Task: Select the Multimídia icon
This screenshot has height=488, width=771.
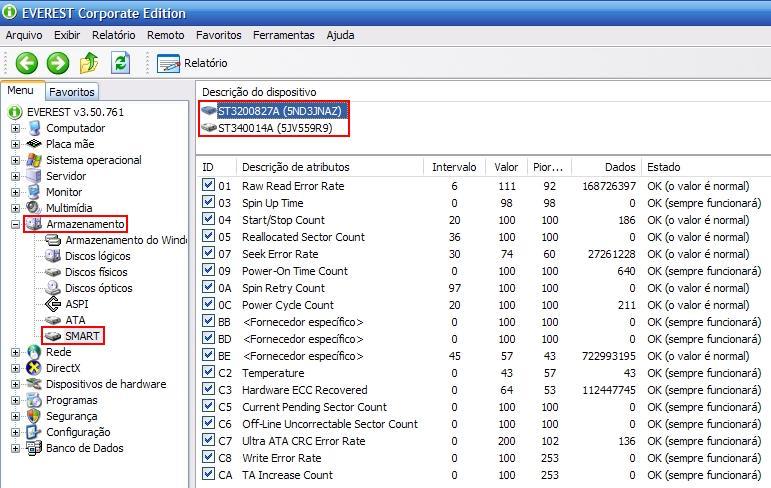Action: pyautogui.click(x=33, y=208)
